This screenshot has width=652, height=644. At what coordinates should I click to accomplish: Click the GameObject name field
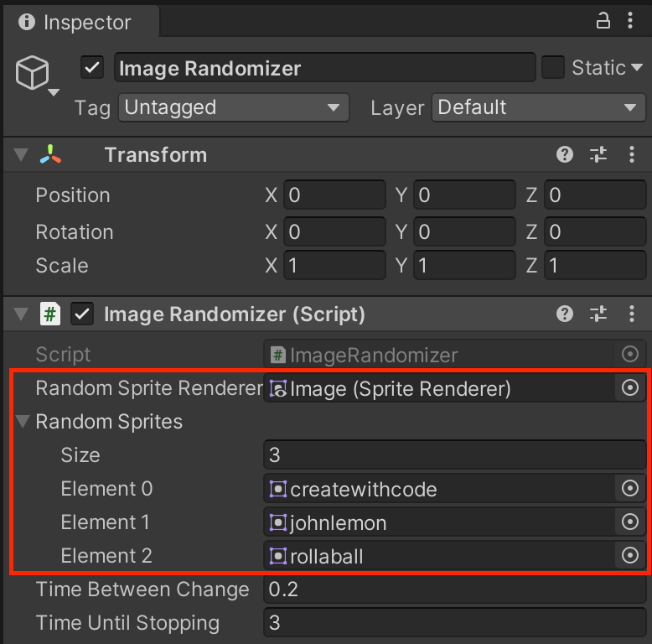[x=323, y=68]
